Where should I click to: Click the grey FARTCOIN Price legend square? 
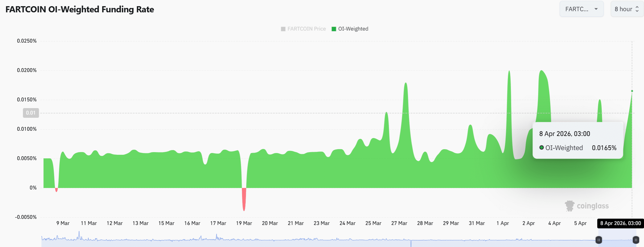tap(283, 29)
